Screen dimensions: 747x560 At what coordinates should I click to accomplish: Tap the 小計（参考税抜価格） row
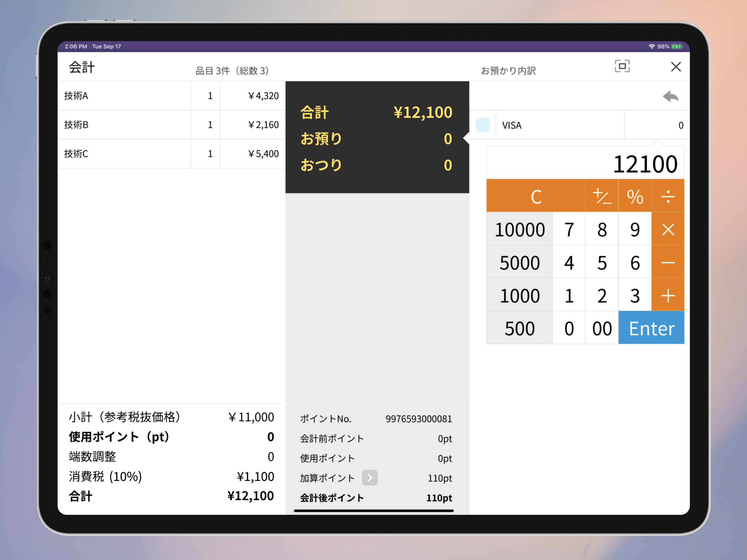point(171,417)
